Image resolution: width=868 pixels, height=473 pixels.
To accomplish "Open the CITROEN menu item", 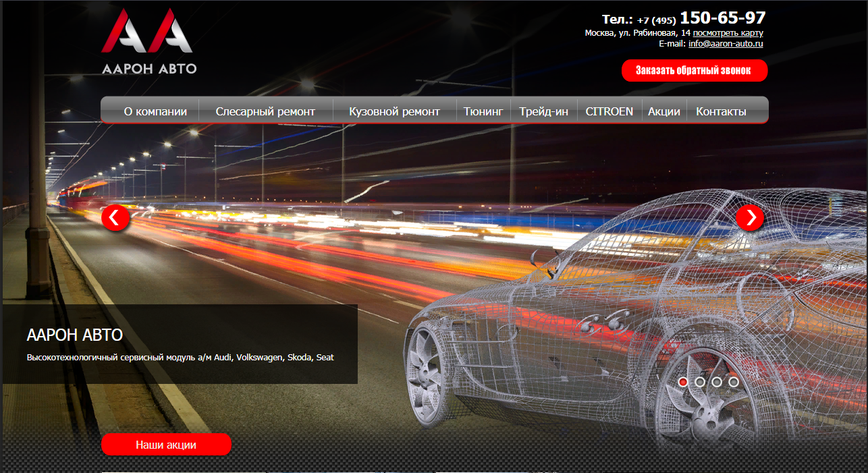I will pyautogui.click(x=609, y=111).
